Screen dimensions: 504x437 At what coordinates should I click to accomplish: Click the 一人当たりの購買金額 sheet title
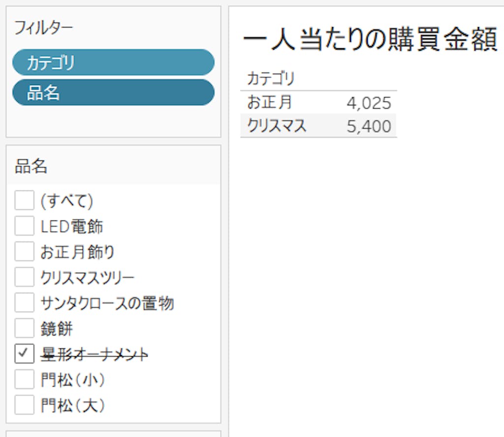pos(369,39)
